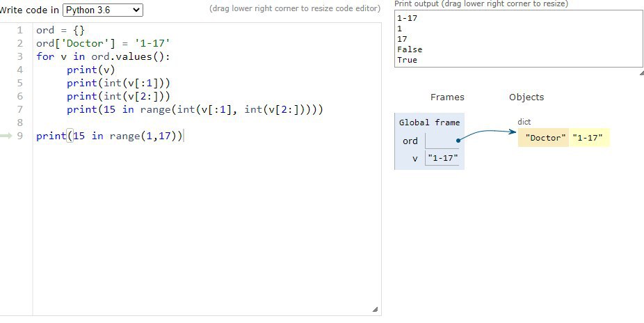Click 'False' in the print output
This screenshot has height=323, width=644.
coord(410,49)
